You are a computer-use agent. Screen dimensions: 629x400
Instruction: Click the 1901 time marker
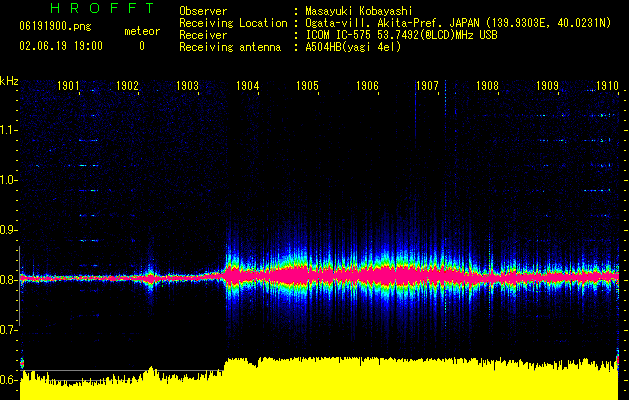tap(68, 85)
